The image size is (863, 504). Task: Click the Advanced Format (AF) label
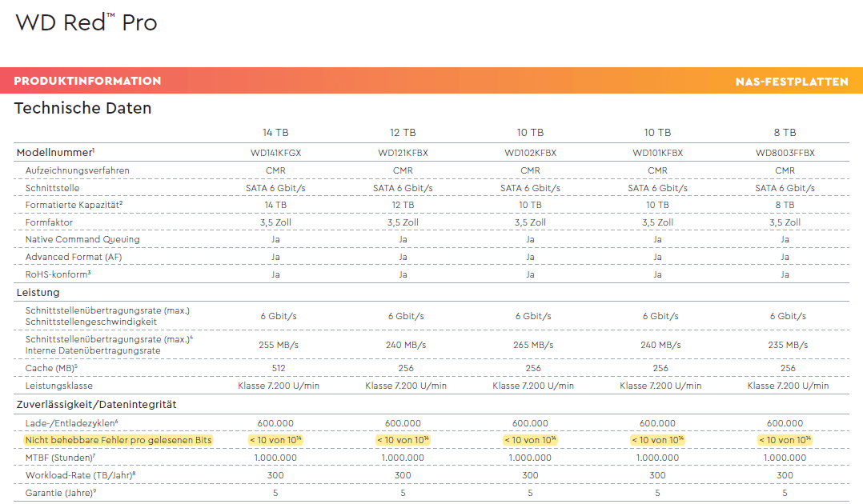74,257
